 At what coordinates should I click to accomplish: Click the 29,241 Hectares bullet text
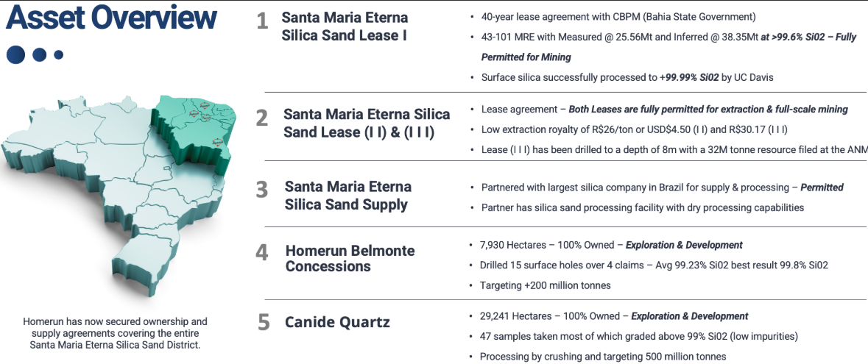614,316
